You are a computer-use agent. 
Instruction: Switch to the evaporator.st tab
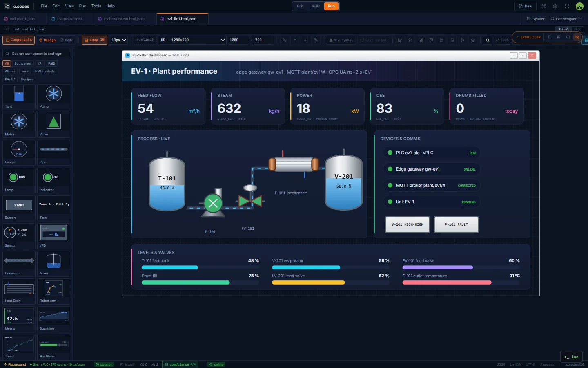[69, 19]
